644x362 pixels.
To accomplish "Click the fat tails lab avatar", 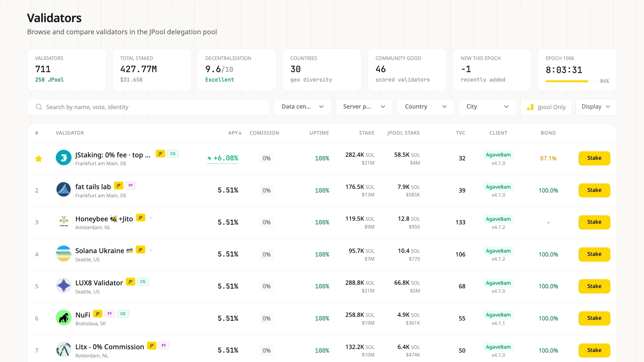I will 64,189.
